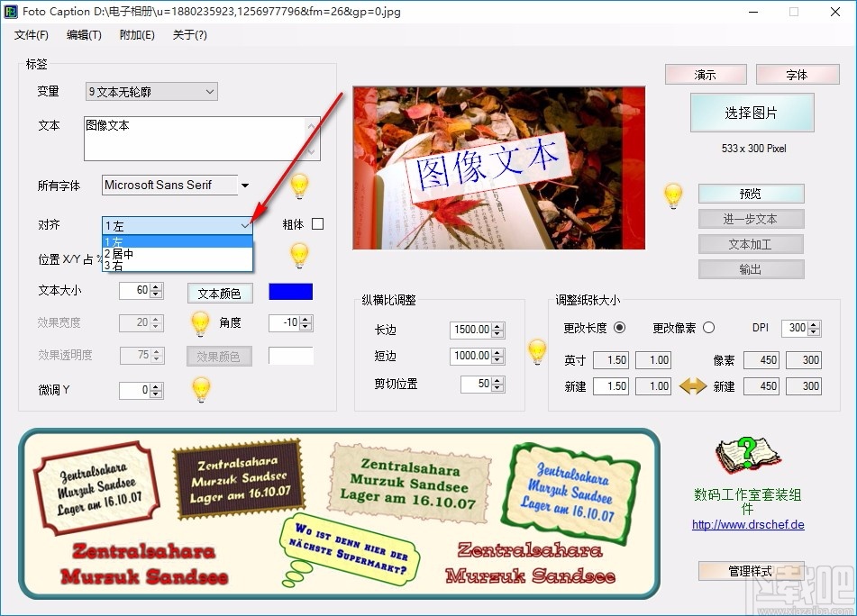Click the Foto Caption app icon in title bar
Screen dimensions: 857x616
(11, 12)
